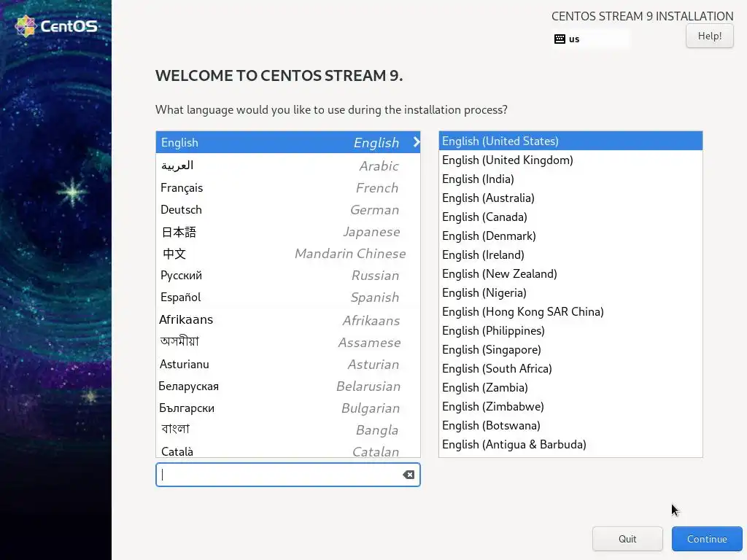Select English (United States) locale
The image size is (747, 560).
[570, 141]
